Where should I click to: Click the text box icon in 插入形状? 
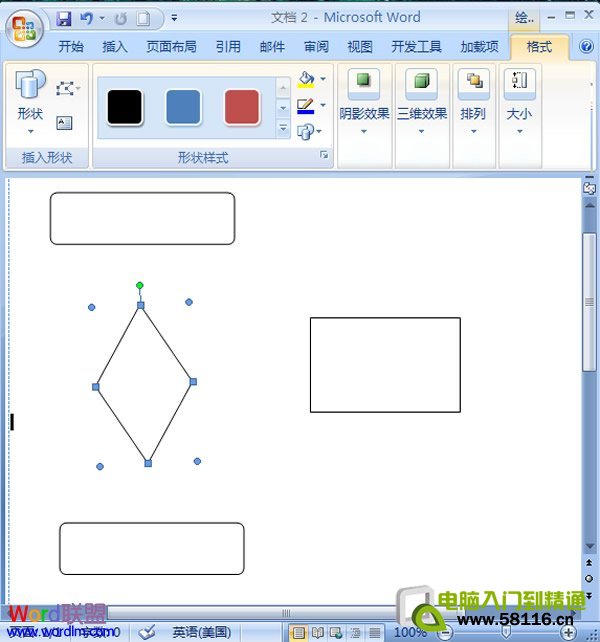coord(64,123)
